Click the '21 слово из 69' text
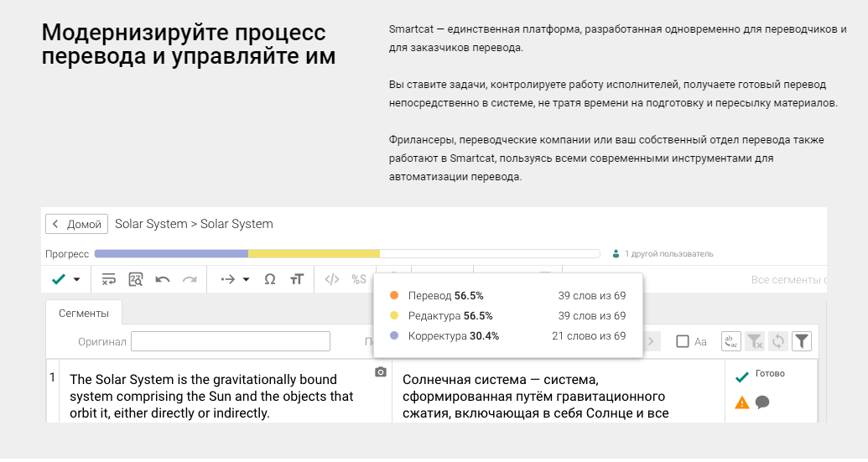The width and height of the screenshot is (868, 462). click(x=589, y=336)
